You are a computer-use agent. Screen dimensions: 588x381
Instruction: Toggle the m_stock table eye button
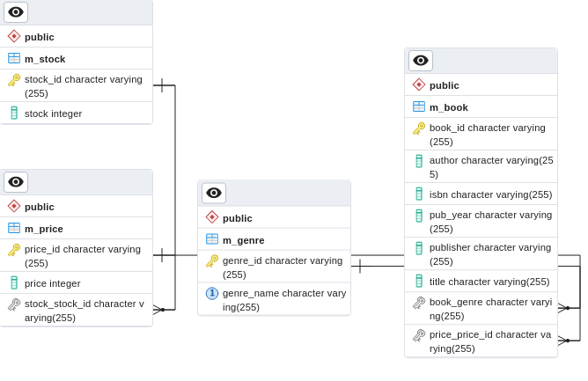[16, 12]
